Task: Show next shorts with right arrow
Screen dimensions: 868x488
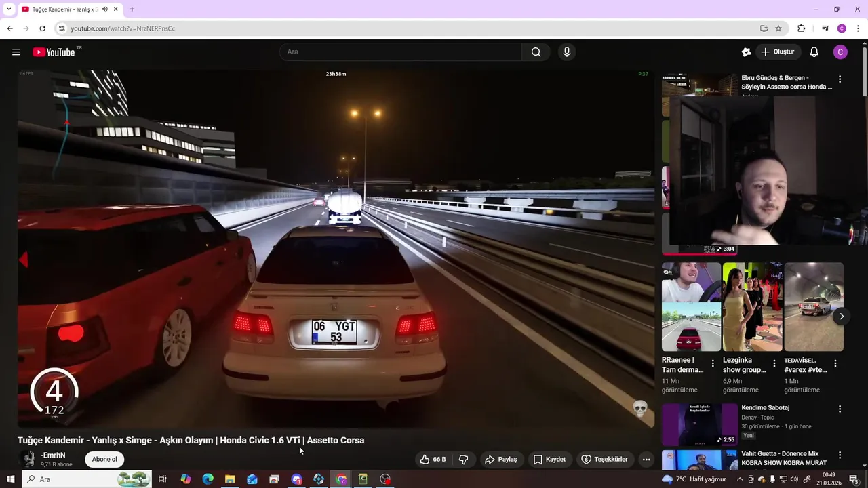Action: tap(842, 316)
